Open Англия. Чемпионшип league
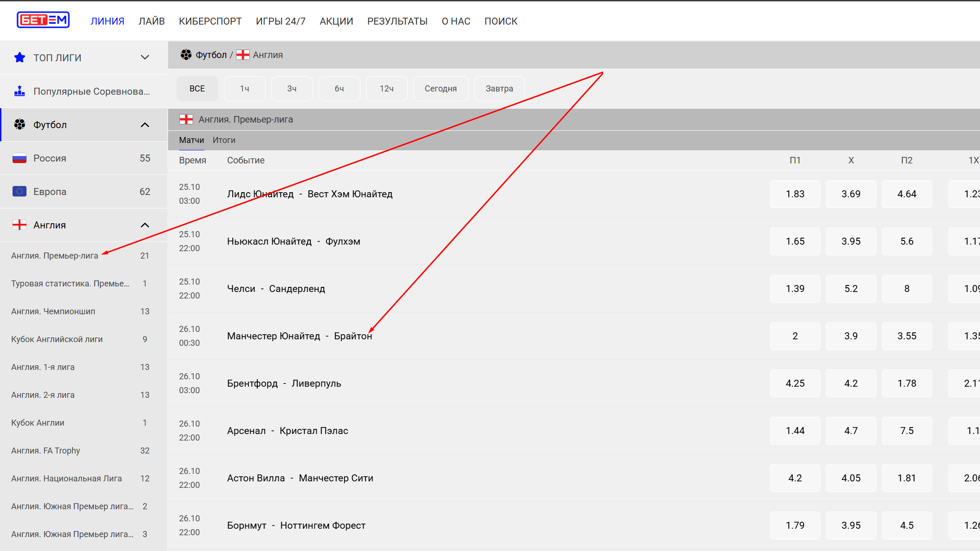The width and height of the screenshot is (980, 551). click(53, 311)
